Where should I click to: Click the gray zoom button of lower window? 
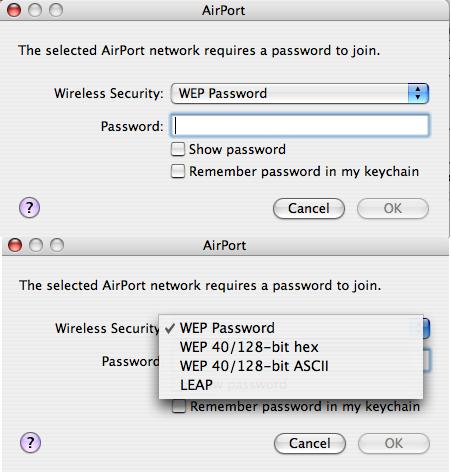(57, 245)
